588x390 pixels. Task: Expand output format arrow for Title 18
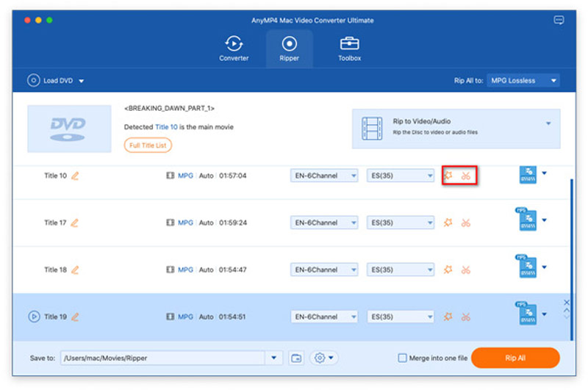[544, 267]
